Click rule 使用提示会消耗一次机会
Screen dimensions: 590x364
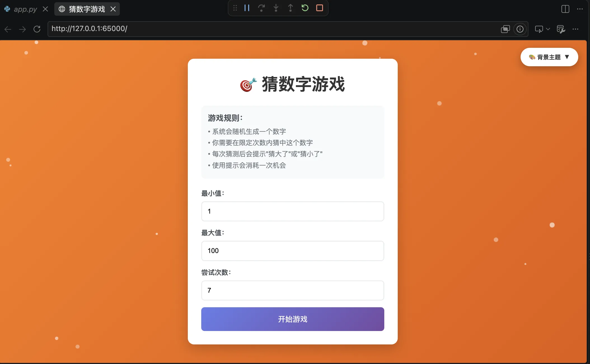pyautogui.click(x=247, y=165)
